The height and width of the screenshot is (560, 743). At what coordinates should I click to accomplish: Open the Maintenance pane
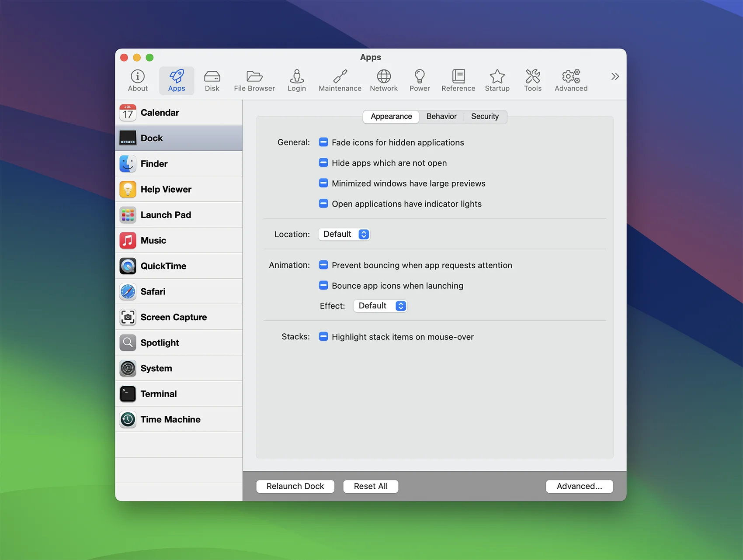340,81
